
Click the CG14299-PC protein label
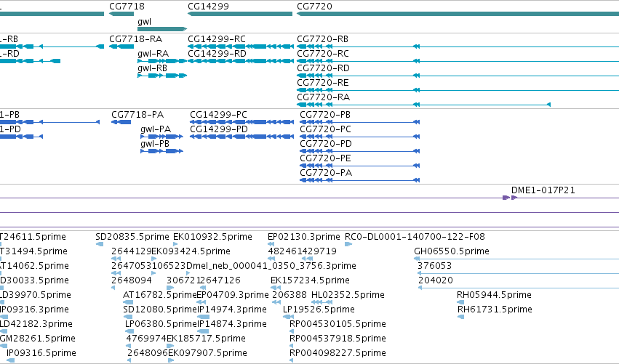[218, 115]
